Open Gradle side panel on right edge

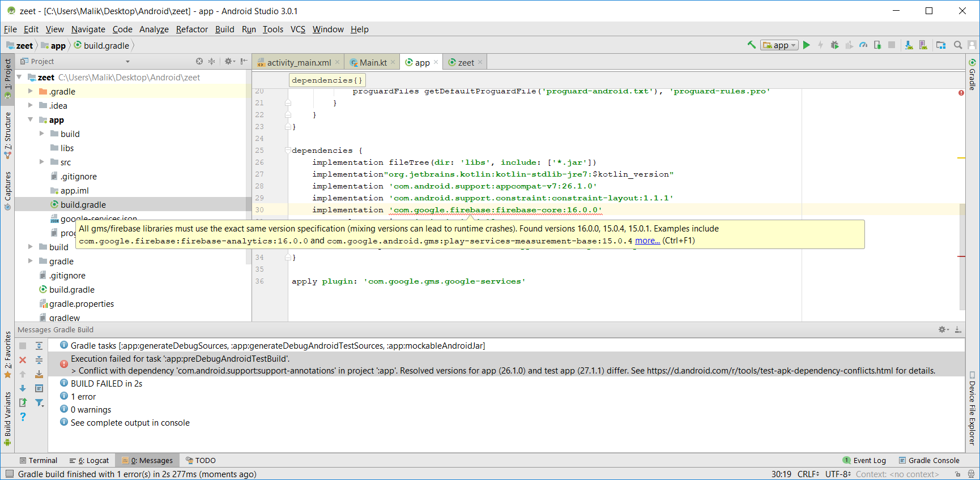pyautogui.click(x=972, y=75)
